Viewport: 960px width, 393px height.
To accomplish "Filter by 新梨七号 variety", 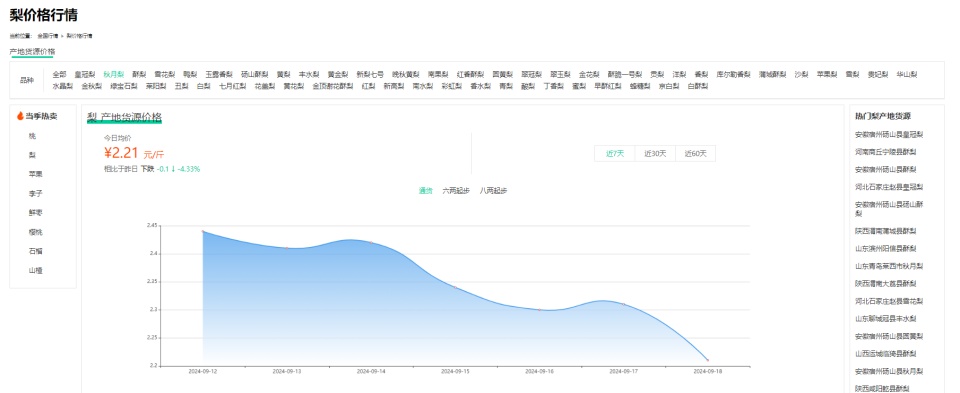I will pyautogui.click(x=370, y=74).
